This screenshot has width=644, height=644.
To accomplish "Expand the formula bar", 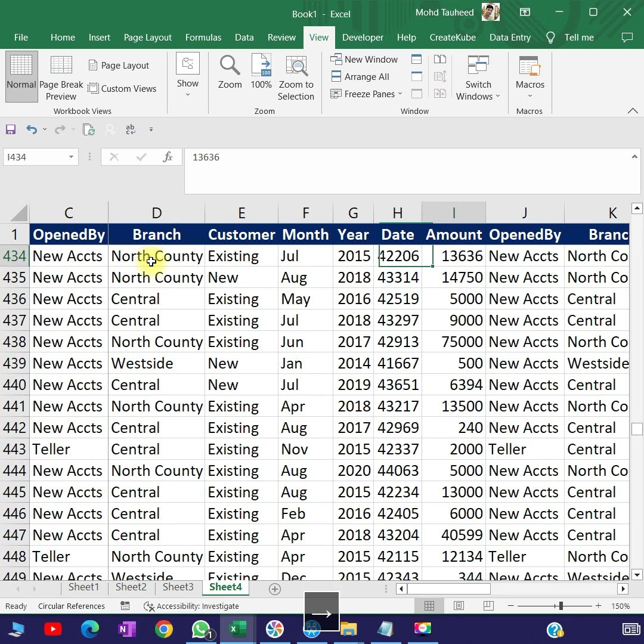I will pos(634,156).
